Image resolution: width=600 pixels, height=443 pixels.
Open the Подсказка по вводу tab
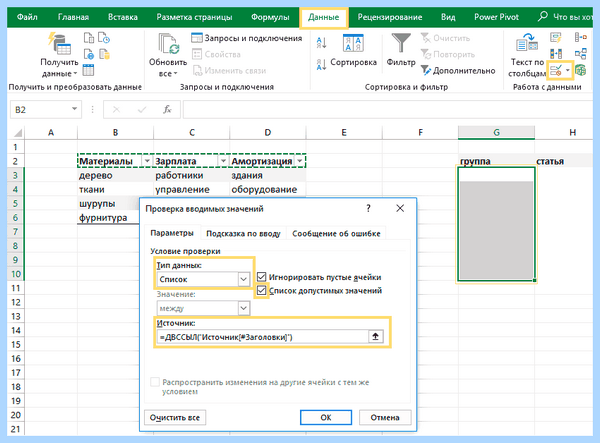pyautogui.click(x=243, y=233)
